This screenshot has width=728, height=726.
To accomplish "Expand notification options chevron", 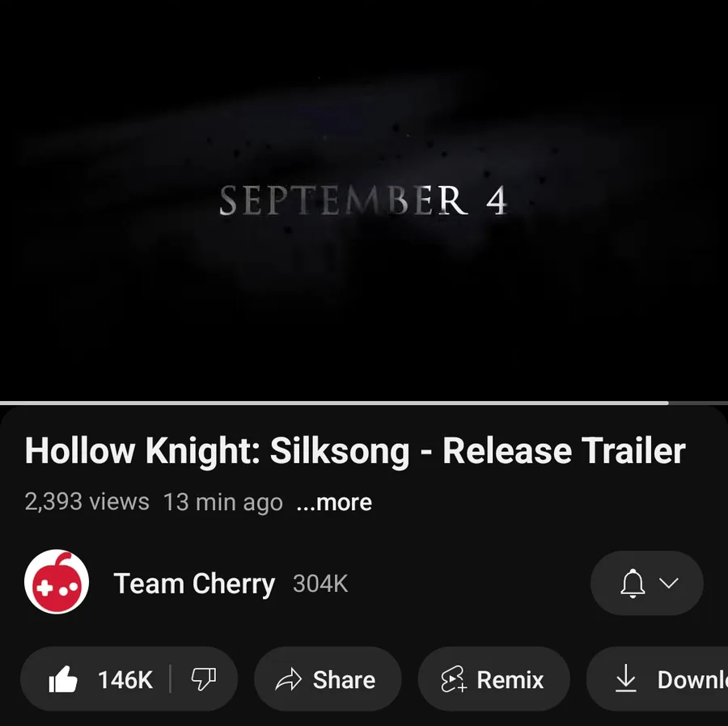I will pos(669,583).
